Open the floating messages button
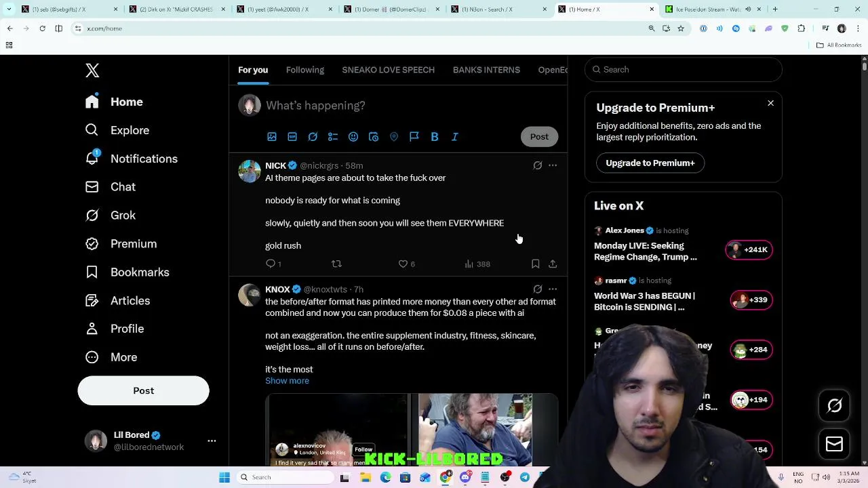The image size is (868, 488). pos(834,445)
